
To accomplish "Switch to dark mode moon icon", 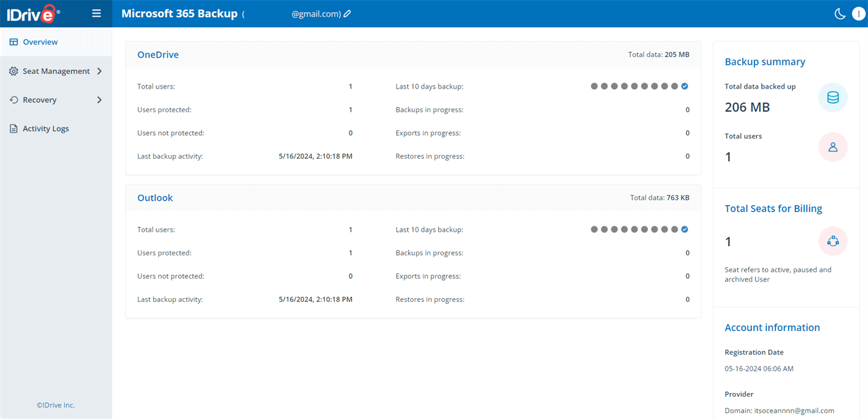I will pyautogui.click(x=840, y=14).
